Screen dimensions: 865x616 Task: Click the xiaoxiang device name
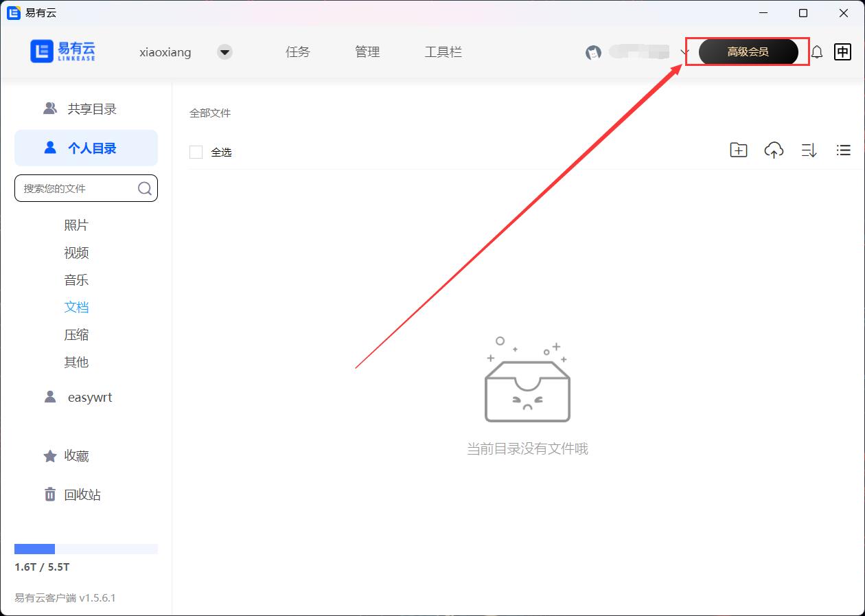click(x=165, y=52)
